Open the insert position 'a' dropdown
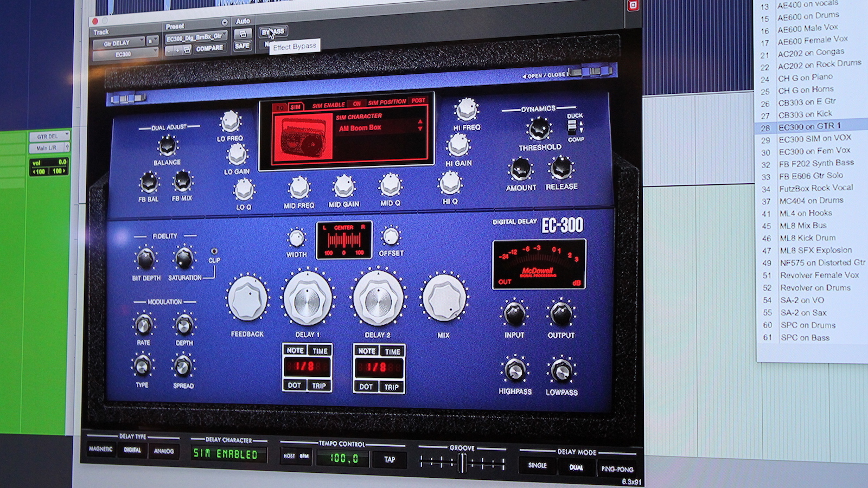 point(152,41)
